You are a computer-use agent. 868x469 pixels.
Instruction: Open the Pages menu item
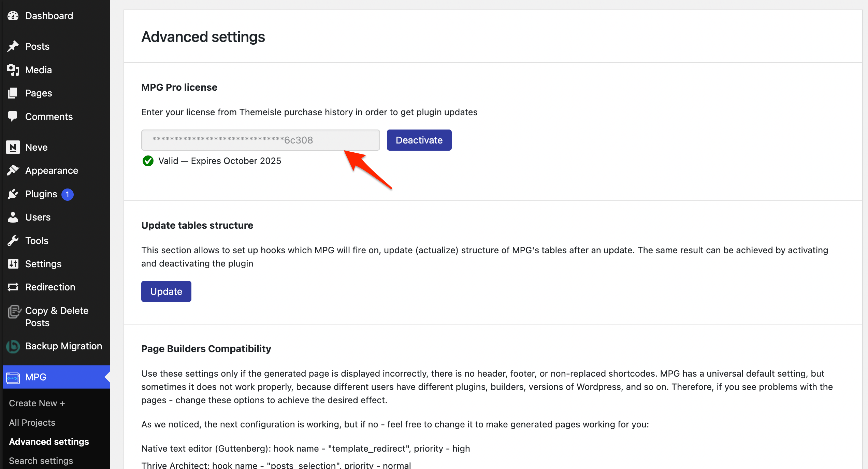tap(39, 93)
